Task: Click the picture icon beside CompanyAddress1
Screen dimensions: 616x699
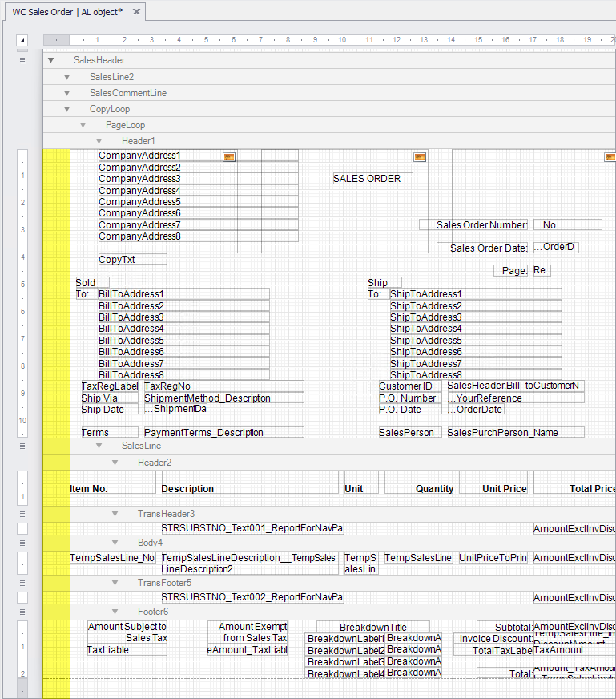Action: click(x=229, y=157)
